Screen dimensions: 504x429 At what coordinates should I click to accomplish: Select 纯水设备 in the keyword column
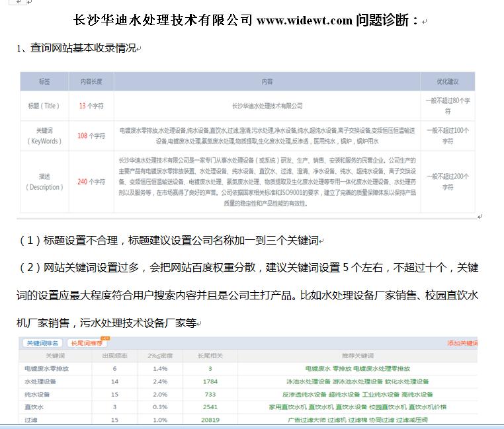pyautogui.click(x=38, y=394)
